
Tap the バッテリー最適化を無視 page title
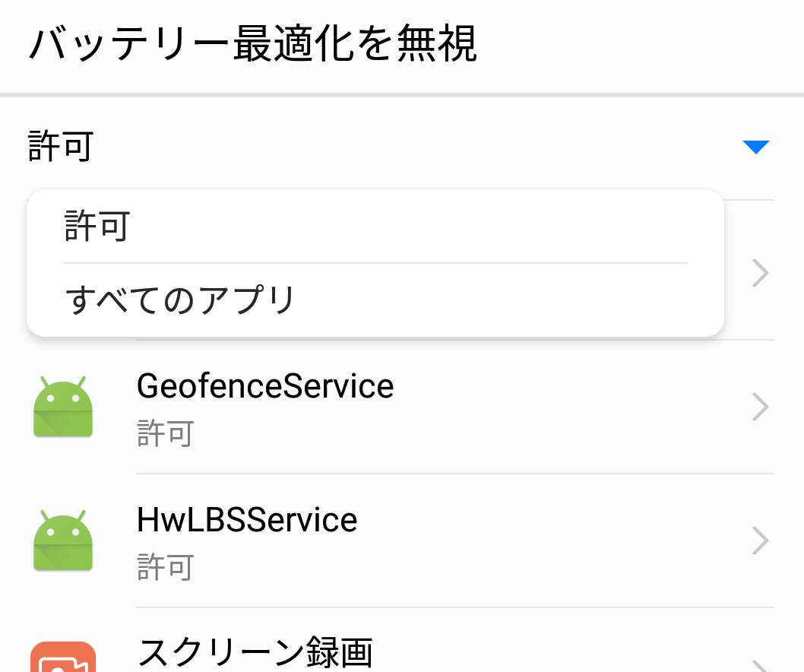tap(253, 43)
